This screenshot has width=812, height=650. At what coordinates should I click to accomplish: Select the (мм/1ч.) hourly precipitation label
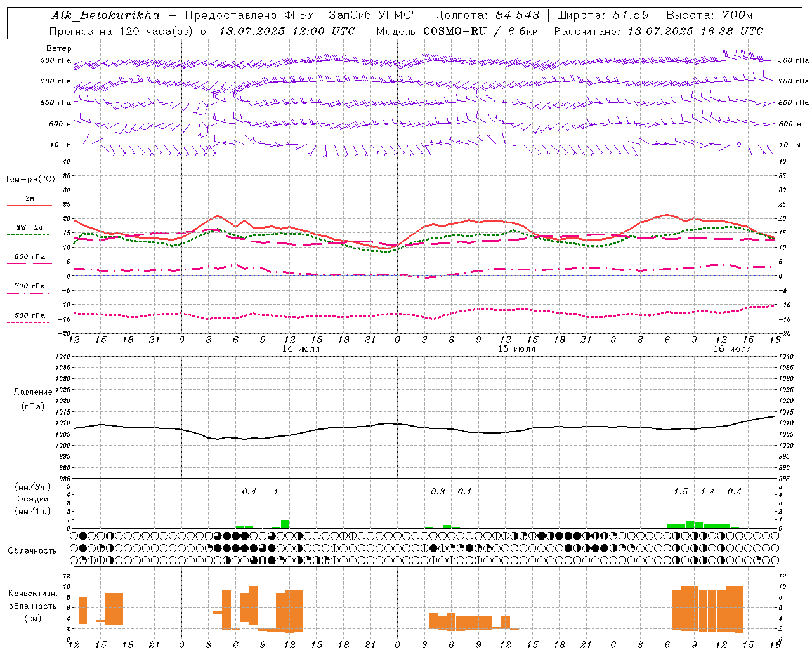click(33, 511)
